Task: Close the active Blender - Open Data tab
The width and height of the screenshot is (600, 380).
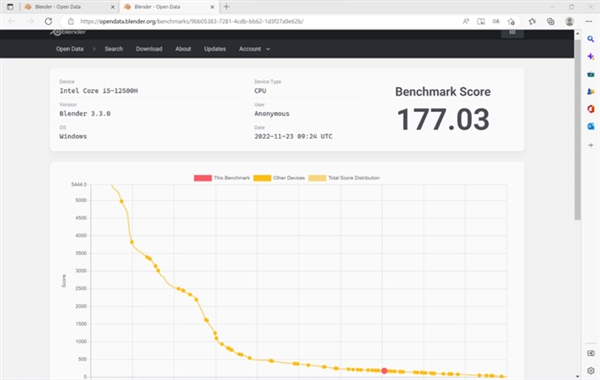Action: click(x=212, y=7)
